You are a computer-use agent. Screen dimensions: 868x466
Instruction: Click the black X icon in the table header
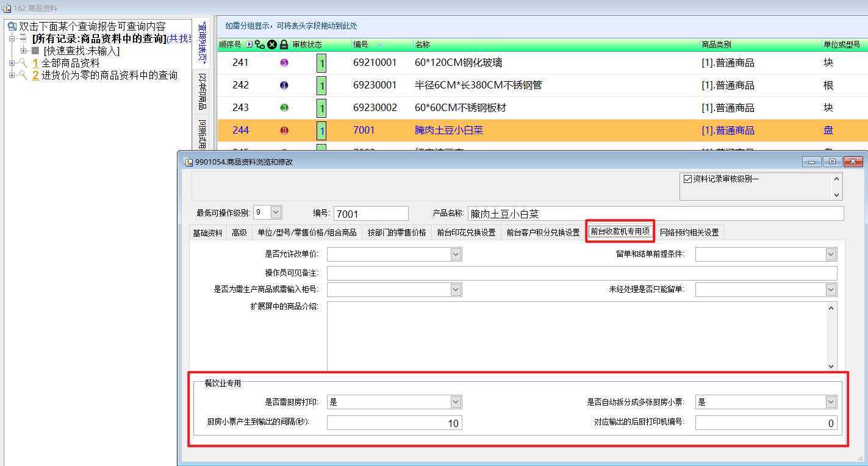pyautogui.click(x=272, y=45)
